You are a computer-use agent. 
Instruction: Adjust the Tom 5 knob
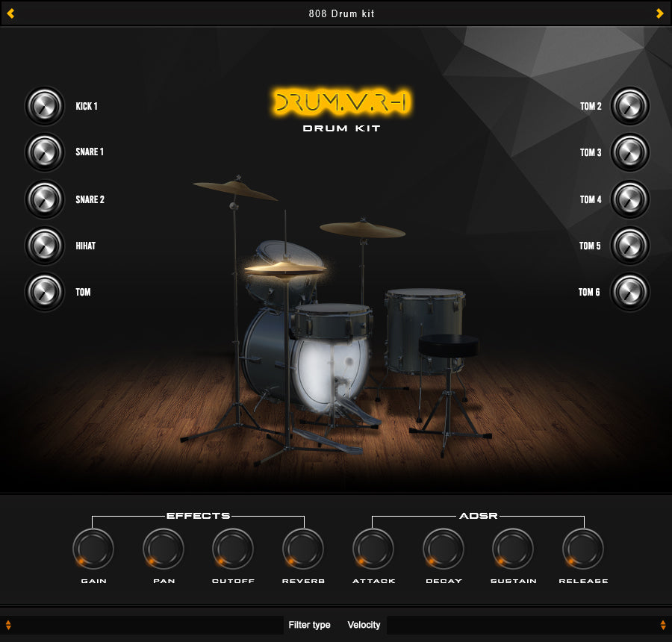click(630, 246)
